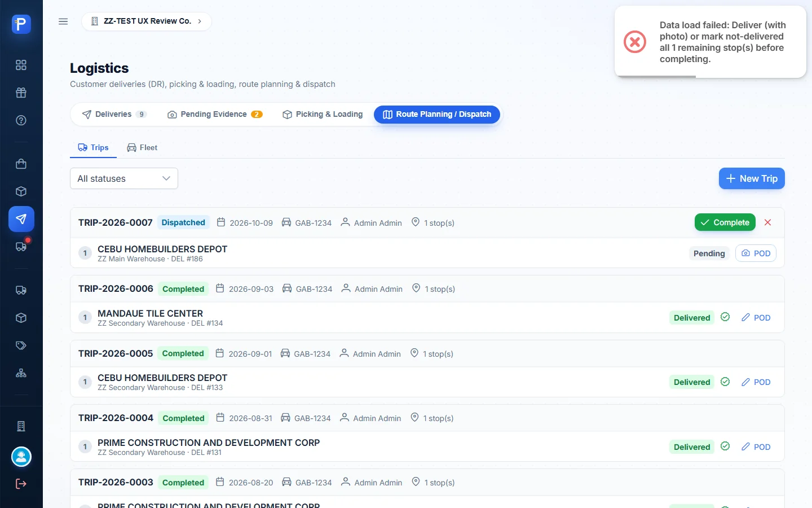Click trip ID TRIP-2026-0006
Screen dimensions: 812x508
coord(116,288)
